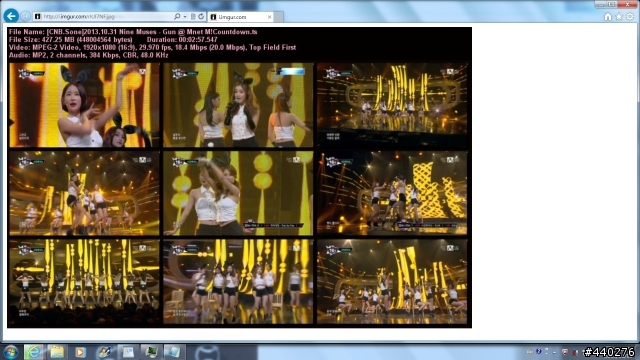Minimize the browser window

(600, 4)
